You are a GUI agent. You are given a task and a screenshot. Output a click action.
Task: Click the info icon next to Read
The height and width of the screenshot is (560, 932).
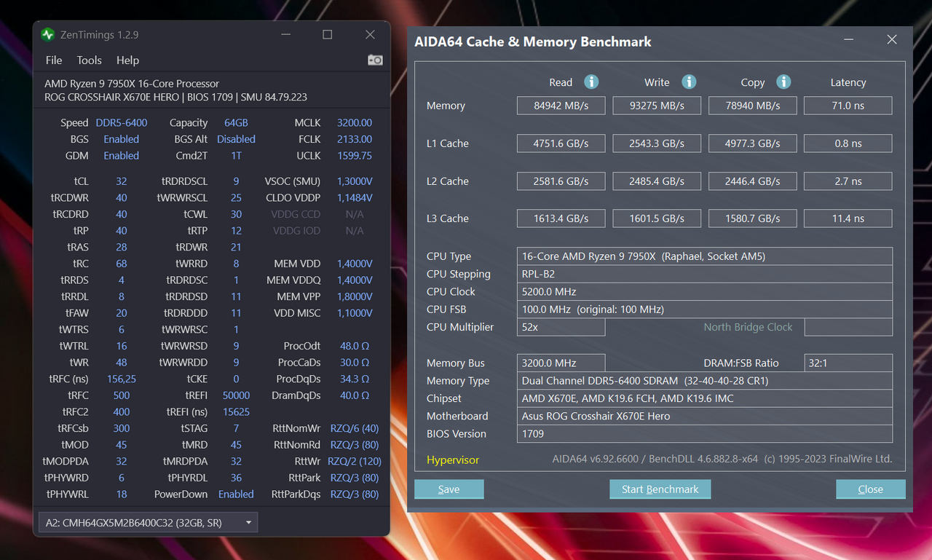tap(591, 82)
